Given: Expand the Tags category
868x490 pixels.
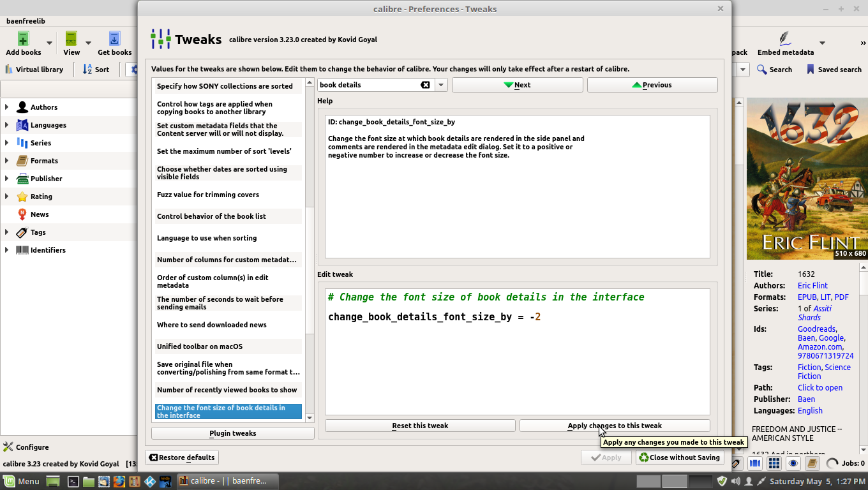Looking at the screenshot, I should (x=7, y=232).
